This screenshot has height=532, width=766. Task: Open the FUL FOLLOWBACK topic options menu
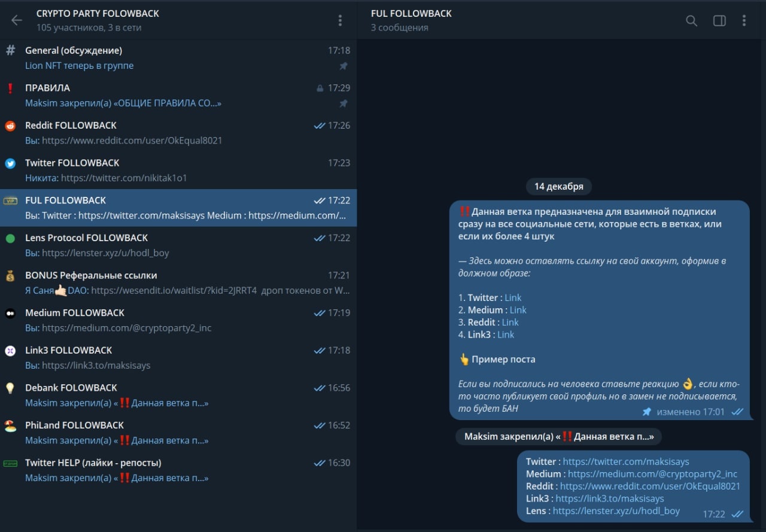(x=744, y=21)
